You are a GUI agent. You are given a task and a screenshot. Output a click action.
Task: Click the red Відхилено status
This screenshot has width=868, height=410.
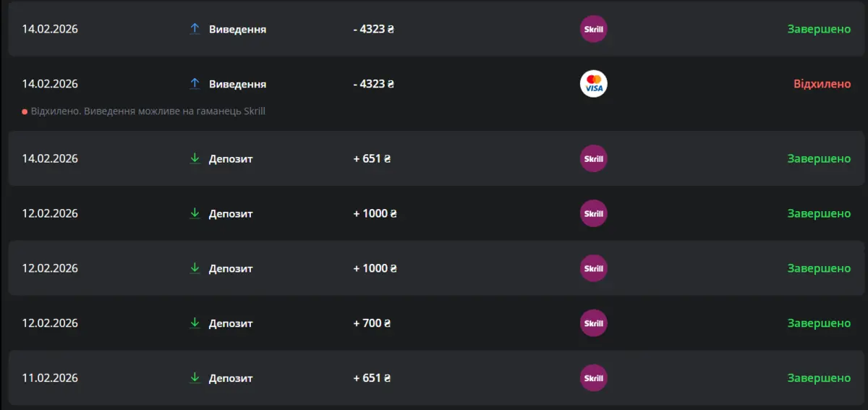tap(822, 84)
